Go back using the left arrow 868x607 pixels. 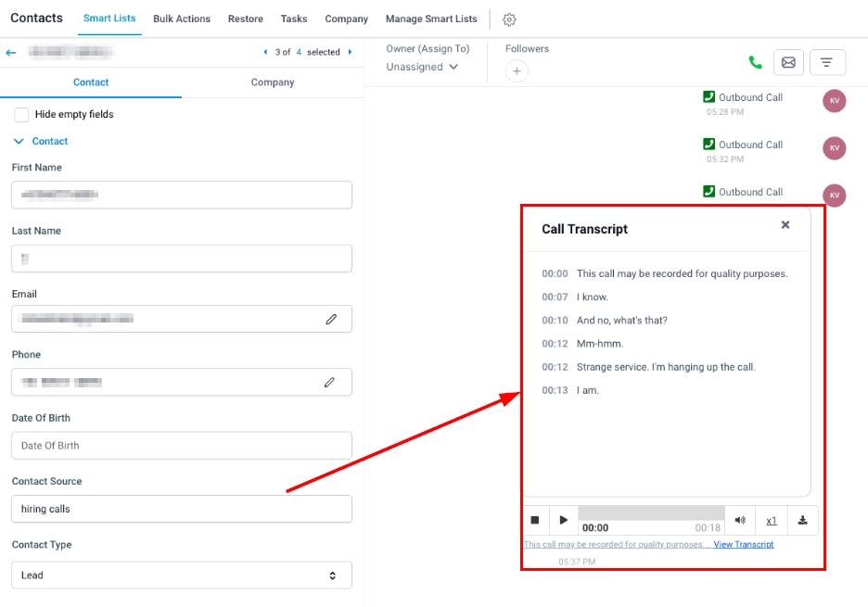(11, 53)
